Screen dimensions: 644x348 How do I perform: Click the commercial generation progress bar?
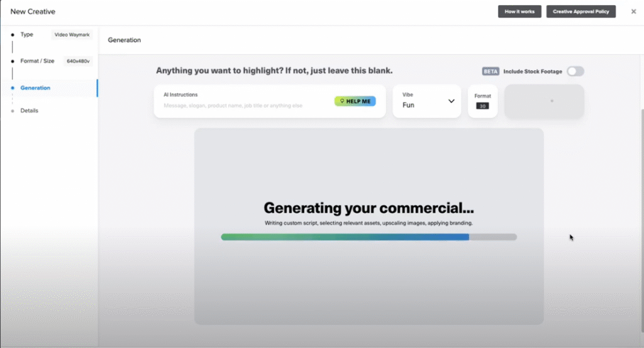[x=369, y=237]
